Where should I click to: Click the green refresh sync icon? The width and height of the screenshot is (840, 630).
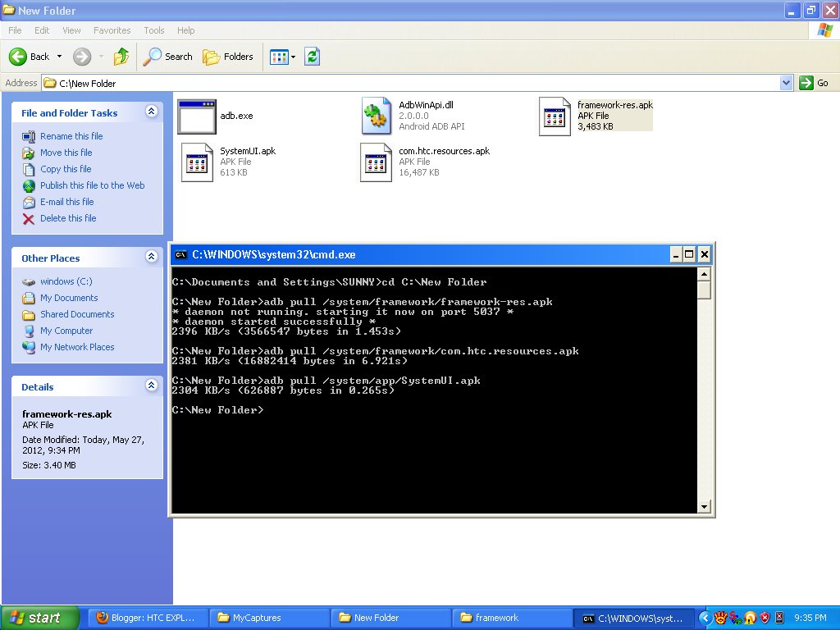coord(313,57)
